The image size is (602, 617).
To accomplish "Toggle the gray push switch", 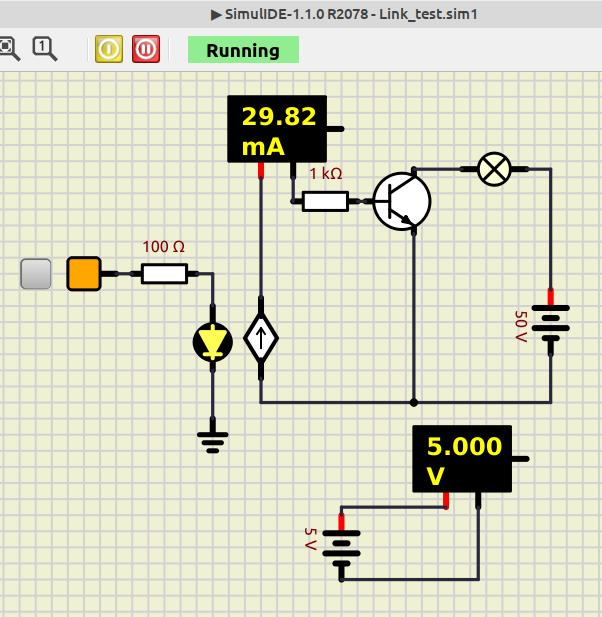I will click(x=36, y=273).
